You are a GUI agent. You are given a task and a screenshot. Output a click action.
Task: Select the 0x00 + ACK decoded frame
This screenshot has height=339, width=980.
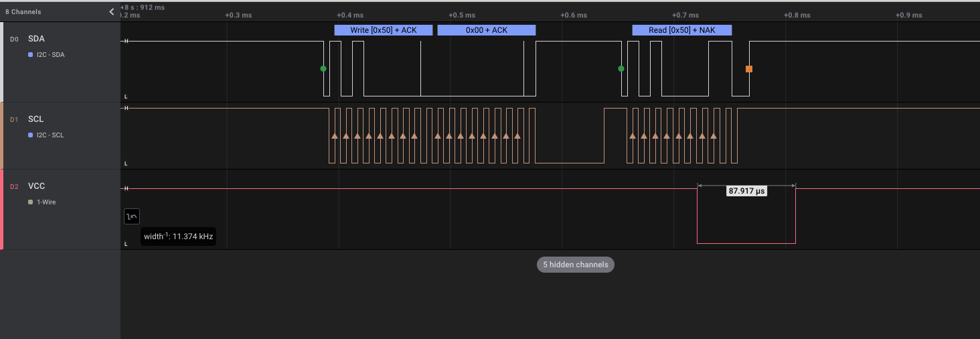[x=487, y=30]
